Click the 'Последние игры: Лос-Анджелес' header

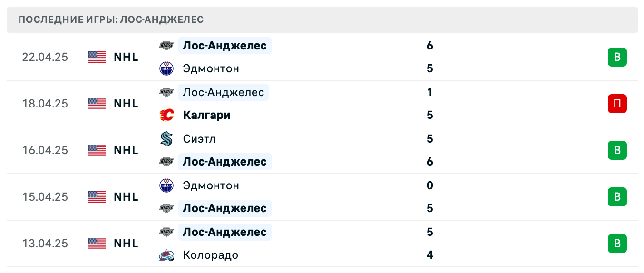[111, 20]
